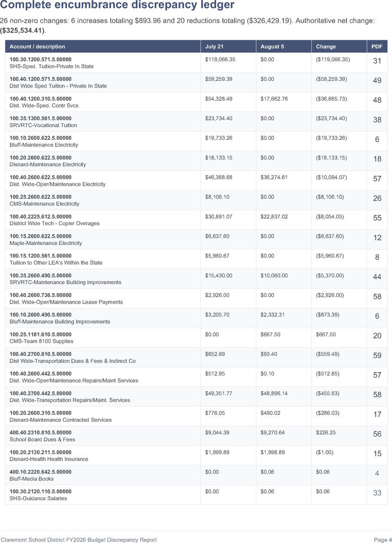Click the Complete encumbrance discrepancy ledger heading
This screenshot has width=392, height=543.
tap(118, 5)
